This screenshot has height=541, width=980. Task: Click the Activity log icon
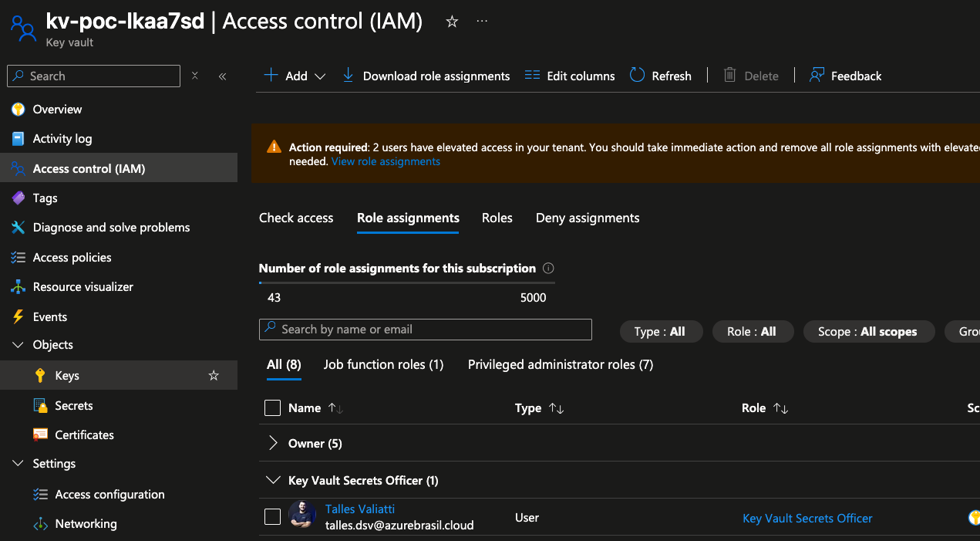pyautogui.click(x=19, y=139)
